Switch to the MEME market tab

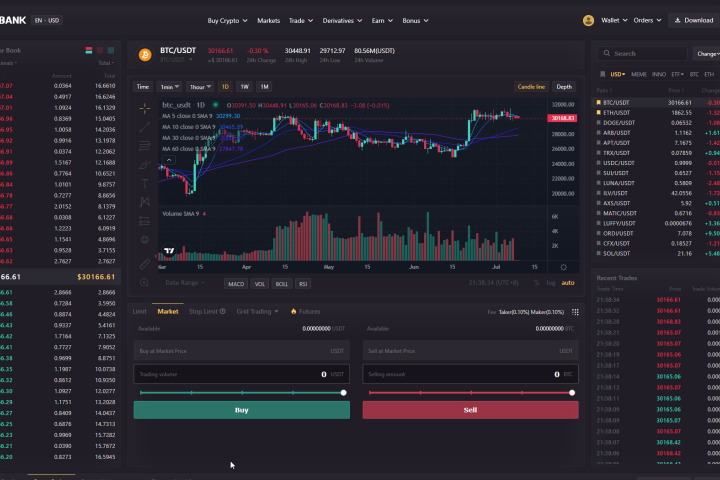tap(639, 74)
